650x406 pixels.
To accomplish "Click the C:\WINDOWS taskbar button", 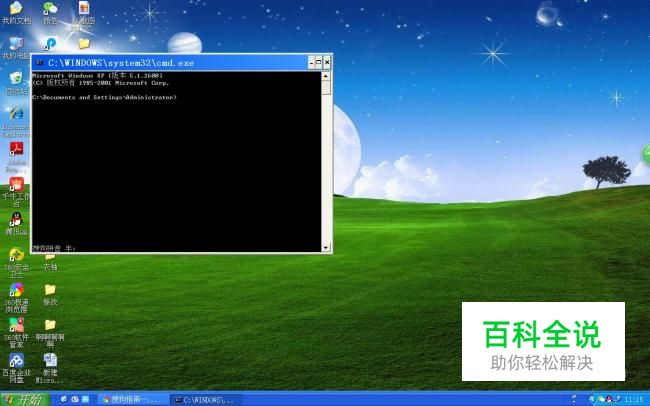I will click(x=206, y=400).
